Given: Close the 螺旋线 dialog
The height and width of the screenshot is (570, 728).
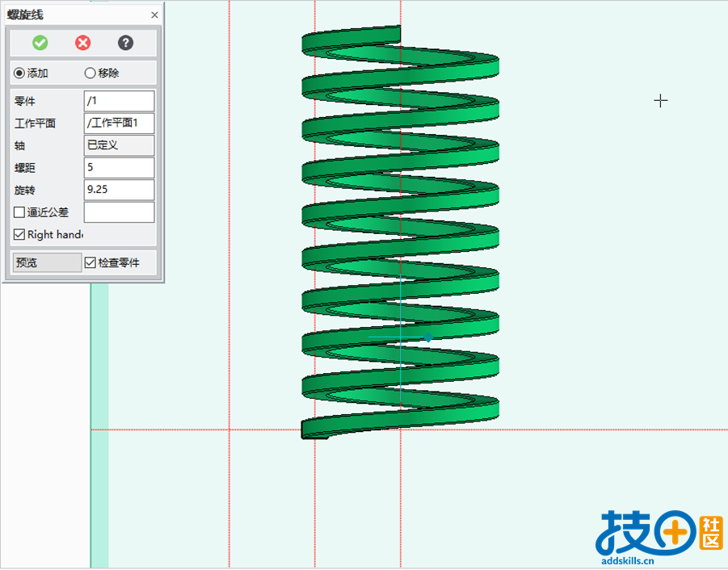Looking at the screenshot, I should click(x=154, y=15).
